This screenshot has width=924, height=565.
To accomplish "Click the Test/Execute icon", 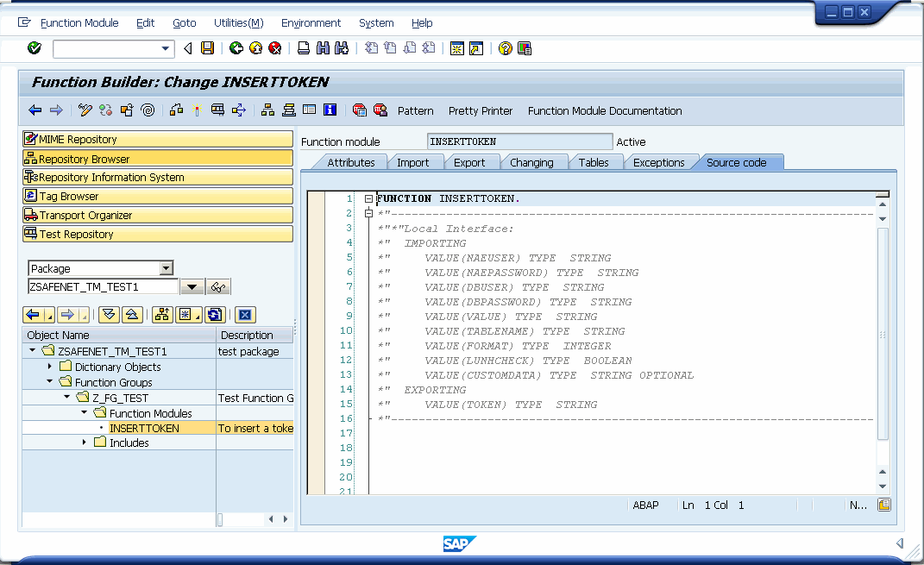I will 217,110.
